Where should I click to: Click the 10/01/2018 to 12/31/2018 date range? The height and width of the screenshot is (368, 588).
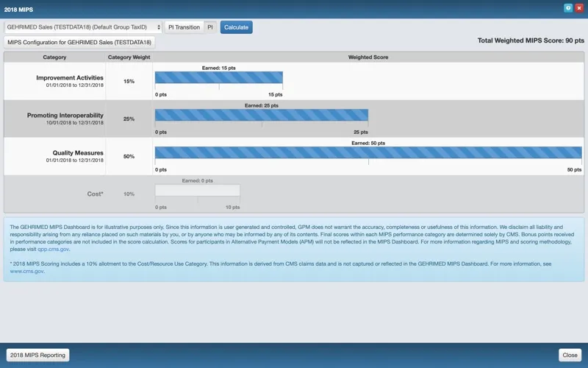pyautogui.click(x=75, y=123)
